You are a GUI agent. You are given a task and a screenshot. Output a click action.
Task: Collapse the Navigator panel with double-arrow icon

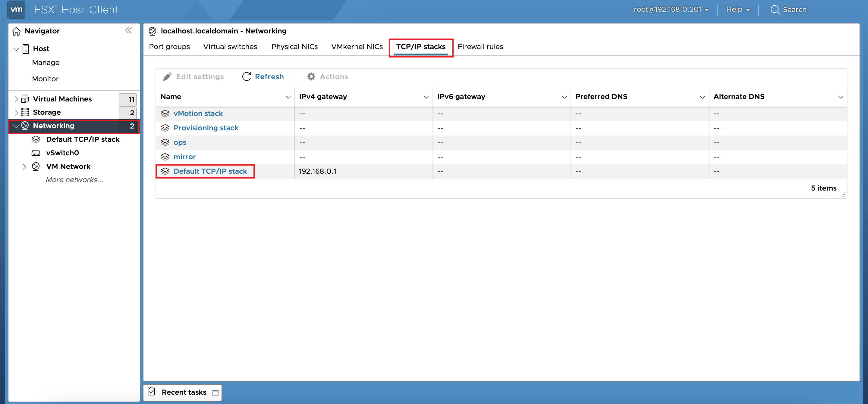pos(128,30)
